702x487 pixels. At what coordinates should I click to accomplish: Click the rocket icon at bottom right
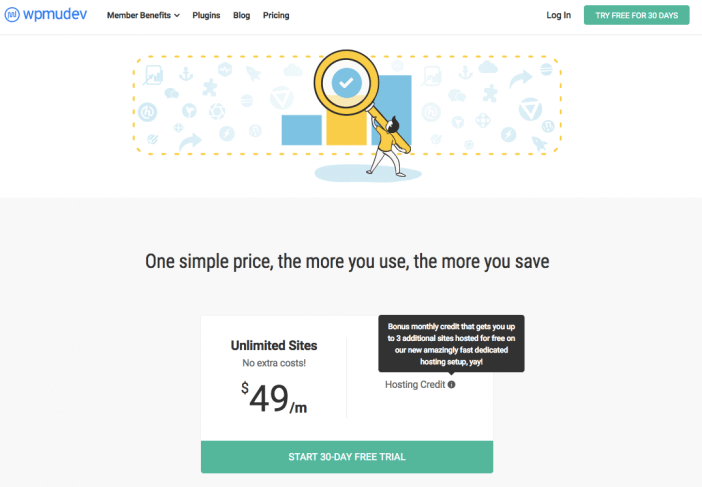pyautogui.click(x=539, y=143)
